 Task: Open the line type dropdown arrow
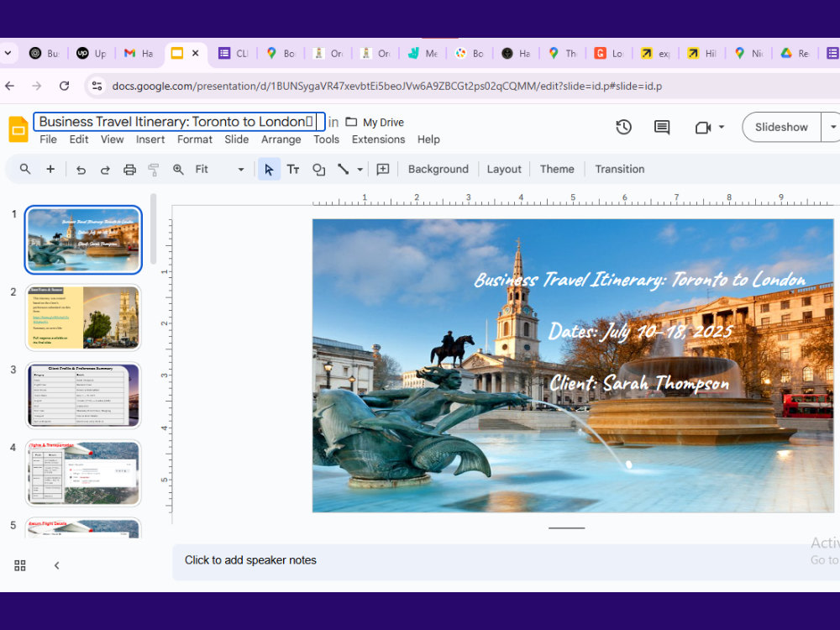[x=360, y=170]
